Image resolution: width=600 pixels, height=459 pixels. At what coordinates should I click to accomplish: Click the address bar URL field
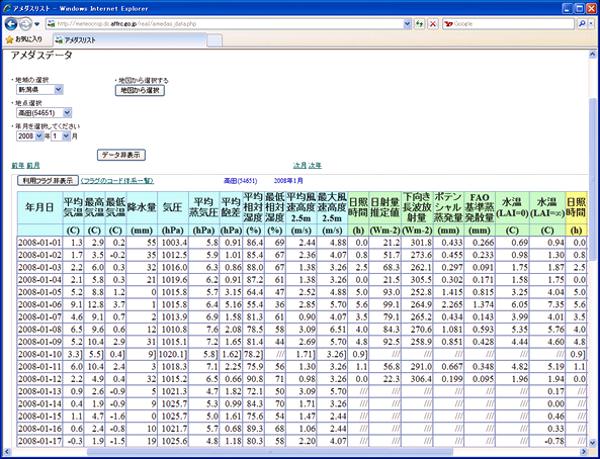[225, 24]
